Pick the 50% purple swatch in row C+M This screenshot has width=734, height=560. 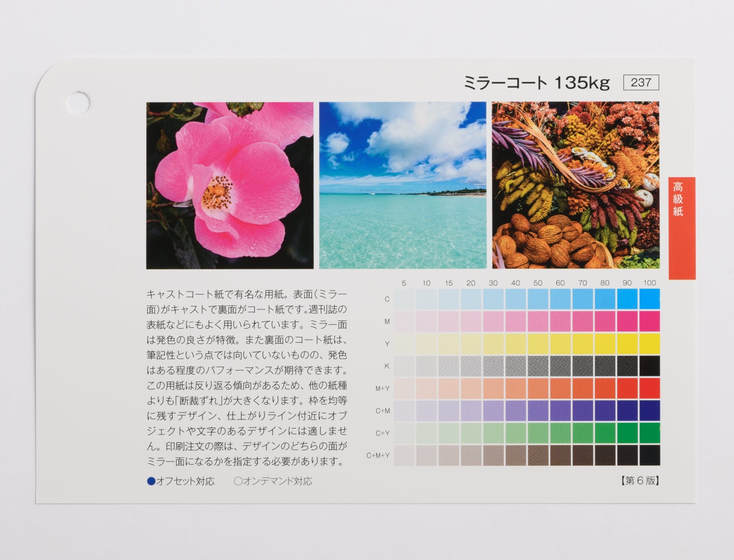[538, 411]
